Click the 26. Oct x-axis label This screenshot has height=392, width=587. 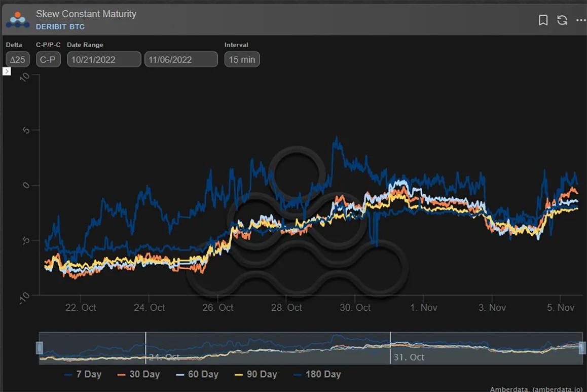(x=217, y=307)
